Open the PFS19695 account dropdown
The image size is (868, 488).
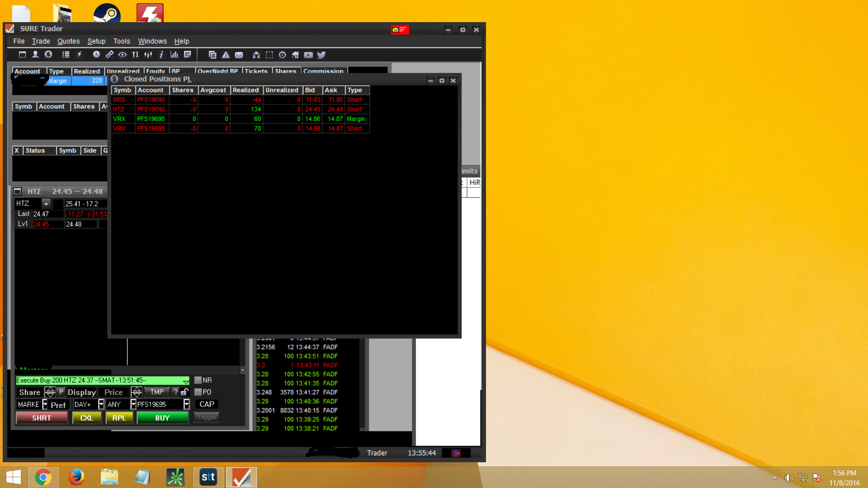click(186, 404)
